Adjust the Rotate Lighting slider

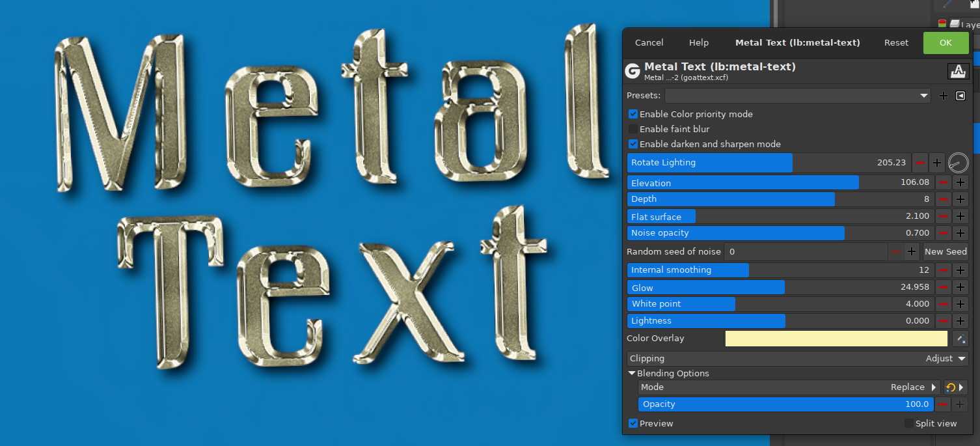[x=769, y=163]
